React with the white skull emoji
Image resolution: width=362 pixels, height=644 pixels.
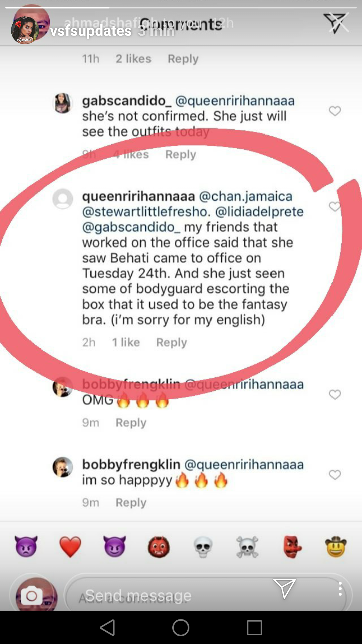coord(203,547)
